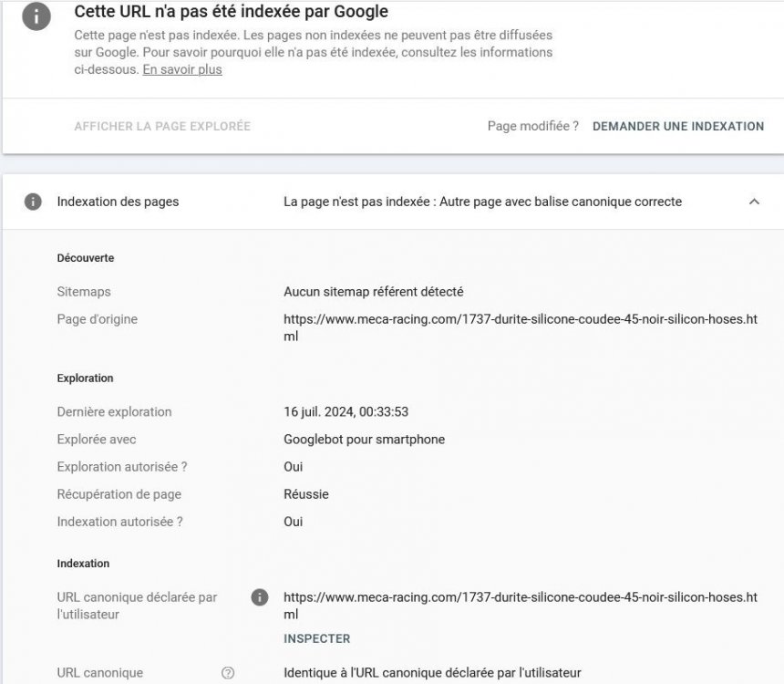The image size is (784, 684).
Task: Click the "Indexation" section heading
Action: [x=82, y=564]
